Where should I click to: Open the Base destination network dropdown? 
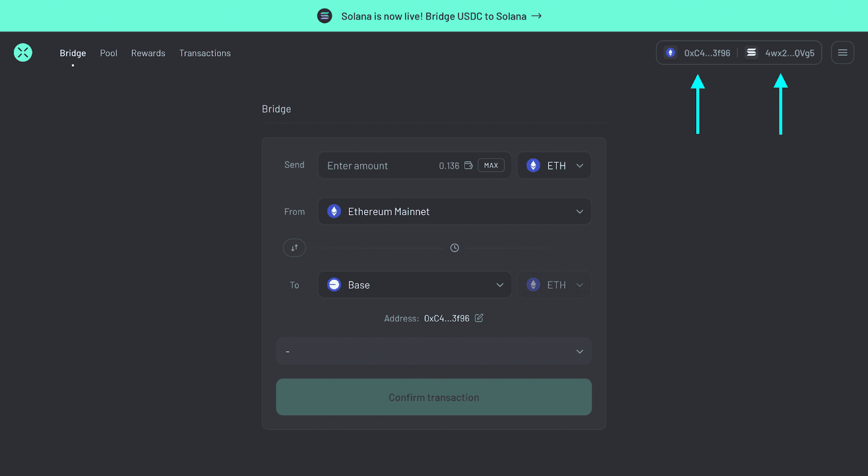point(414,285)
